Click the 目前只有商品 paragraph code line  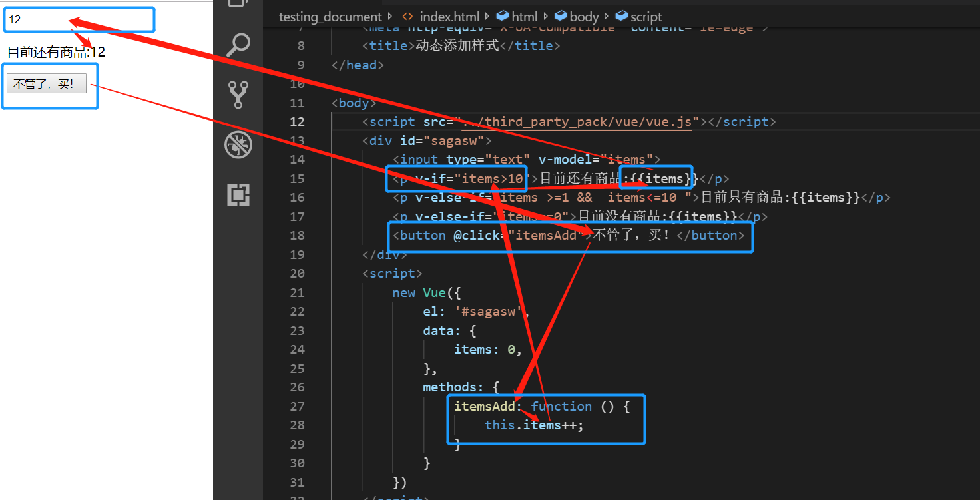[x=642, y=197]
